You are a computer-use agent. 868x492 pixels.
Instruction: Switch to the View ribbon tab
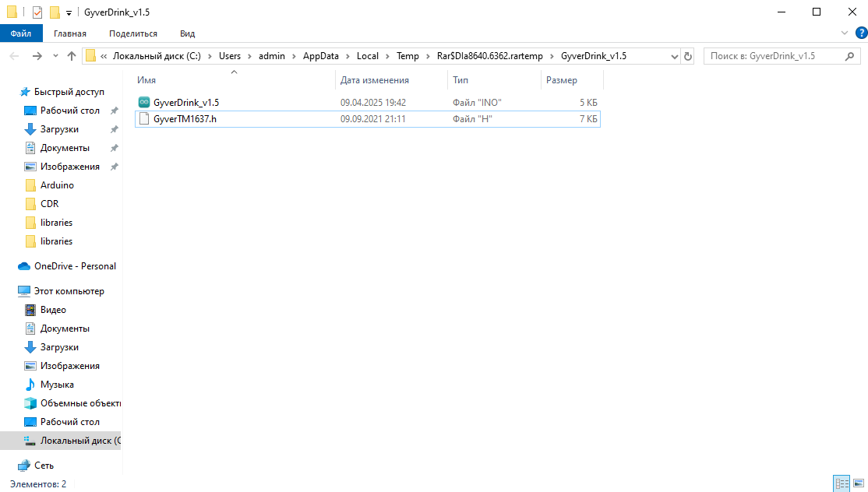click(x=187, y=33)
